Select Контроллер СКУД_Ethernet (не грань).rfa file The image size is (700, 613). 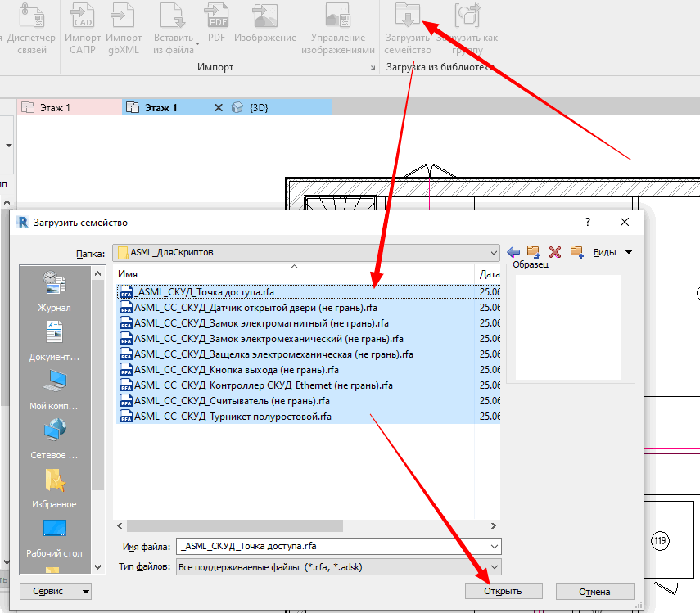coord(308,385)
